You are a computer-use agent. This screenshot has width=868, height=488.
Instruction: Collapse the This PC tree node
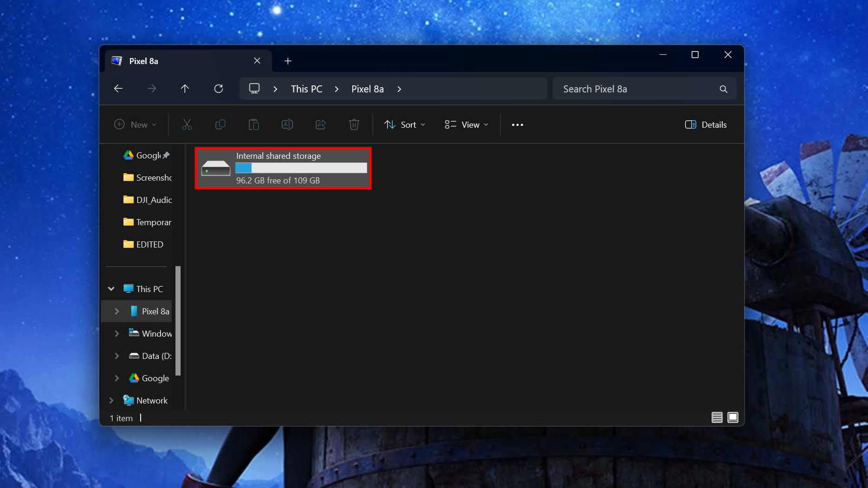[111, 289]
